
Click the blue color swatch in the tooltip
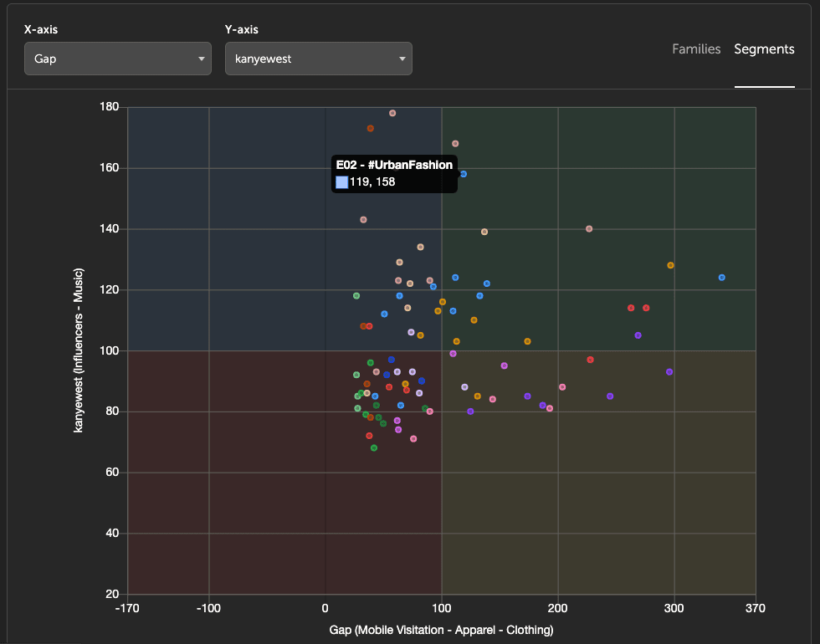(x=341, y=181)
